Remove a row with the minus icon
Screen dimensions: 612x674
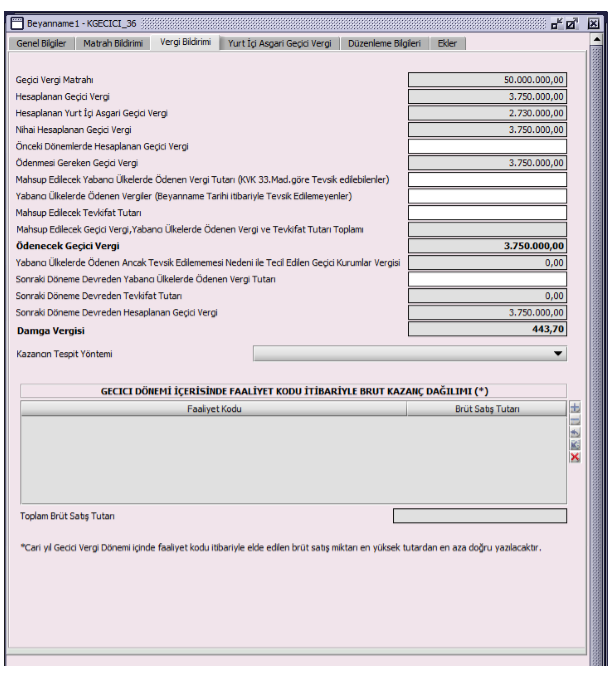click(x=575, y=420)
